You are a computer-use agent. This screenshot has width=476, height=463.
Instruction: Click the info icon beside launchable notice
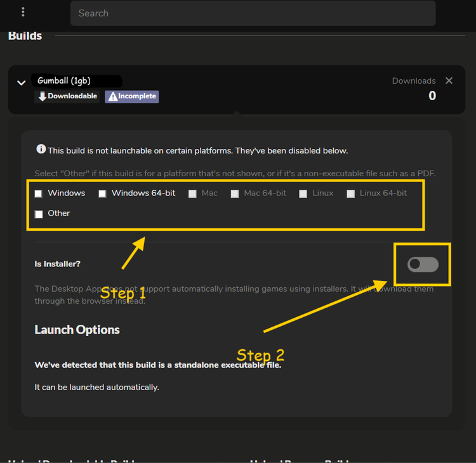[41, 149]
